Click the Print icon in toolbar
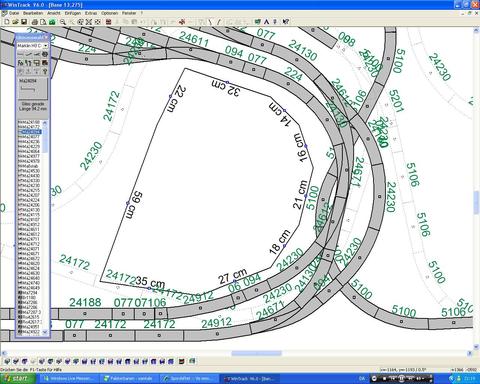This screenshot has width=480, height=384. click(x=34, y=22)
